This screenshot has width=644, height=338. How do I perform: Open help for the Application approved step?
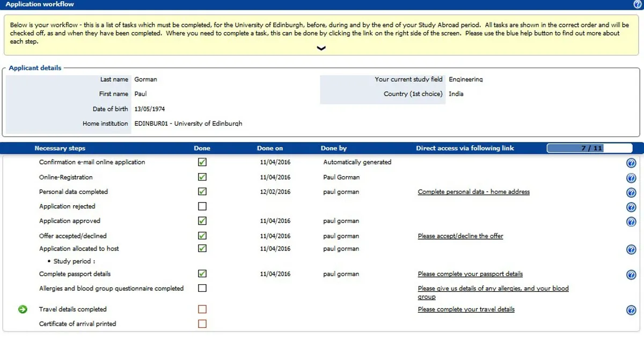631,221
